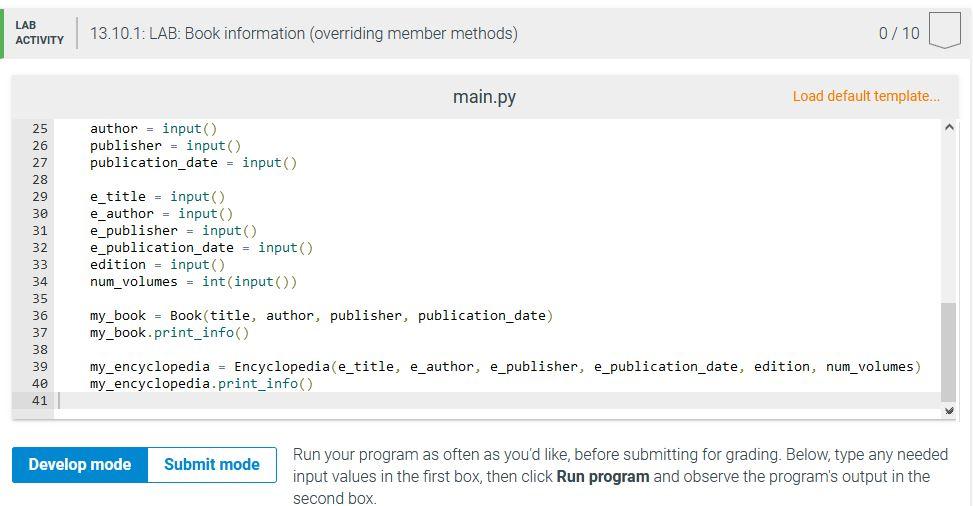This screenshot has width=973, height=506.
Task: Click line number 41 in the gutter
Action: click(39, 400)
